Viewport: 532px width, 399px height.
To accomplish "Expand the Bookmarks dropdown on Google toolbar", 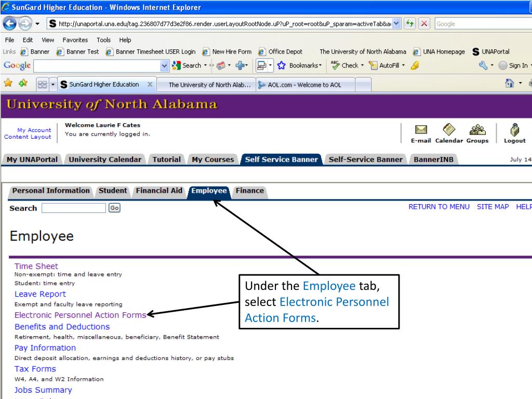I will (320, 65).
